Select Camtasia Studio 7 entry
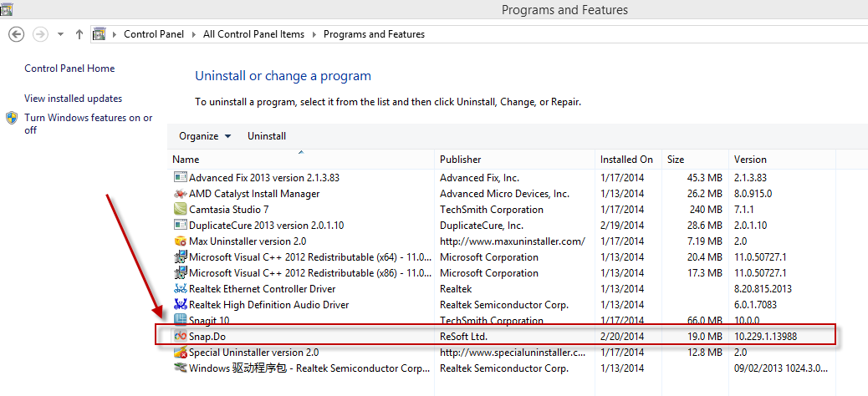Screen dimensions: 868x396 (x=228, y=210)
